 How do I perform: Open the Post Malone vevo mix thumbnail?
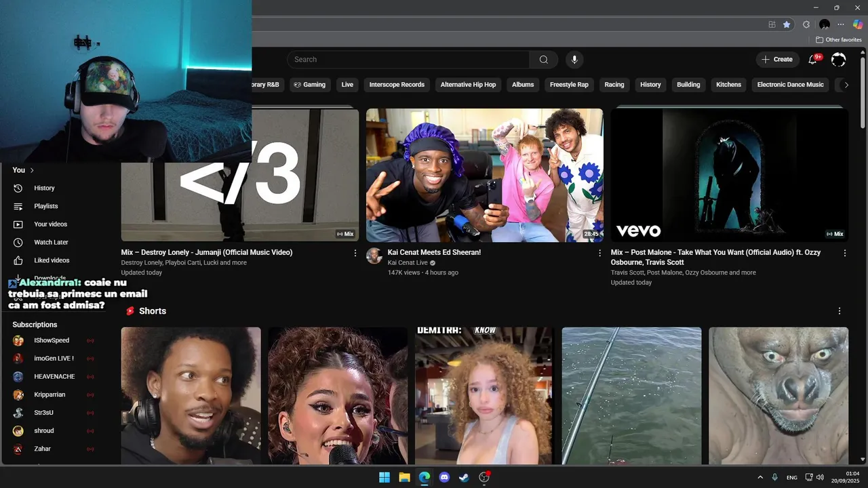pos(729,175)
